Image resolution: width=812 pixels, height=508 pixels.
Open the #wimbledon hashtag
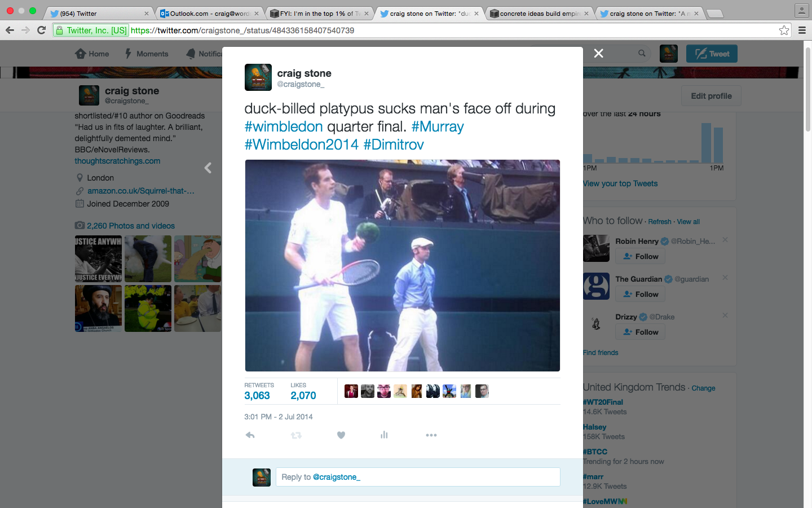[x=284, y=126]
